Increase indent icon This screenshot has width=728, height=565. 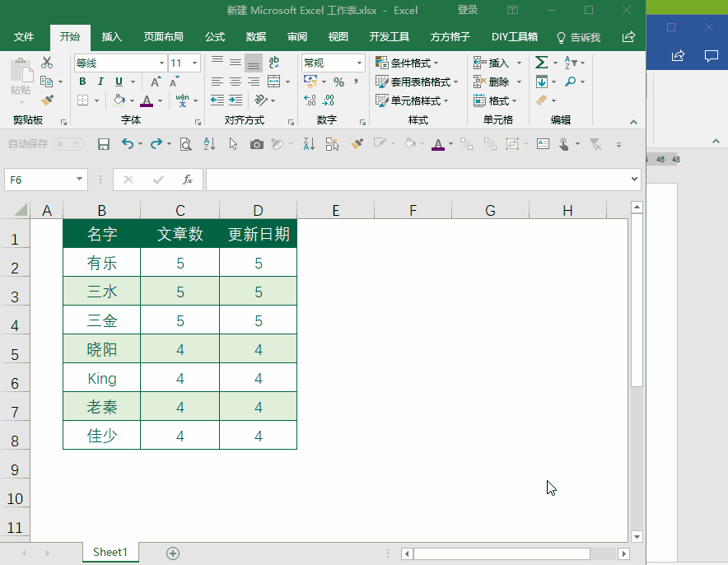(x=236, y=100)
